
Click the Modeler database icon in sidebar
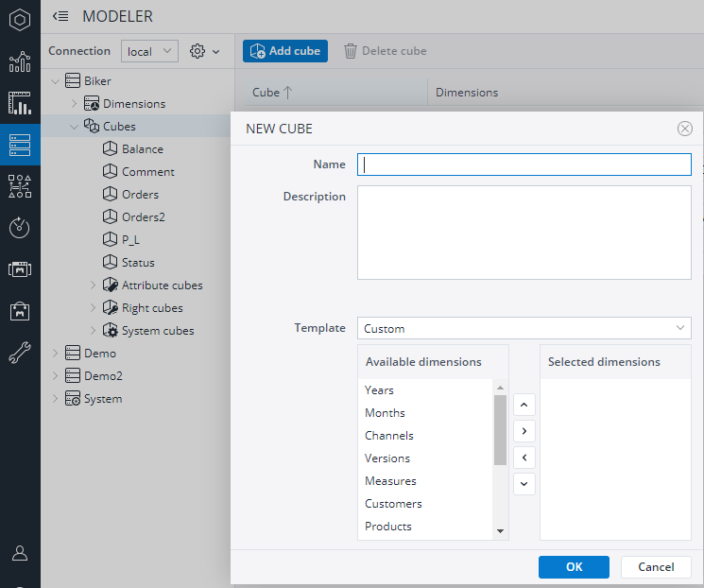(20, 145)
